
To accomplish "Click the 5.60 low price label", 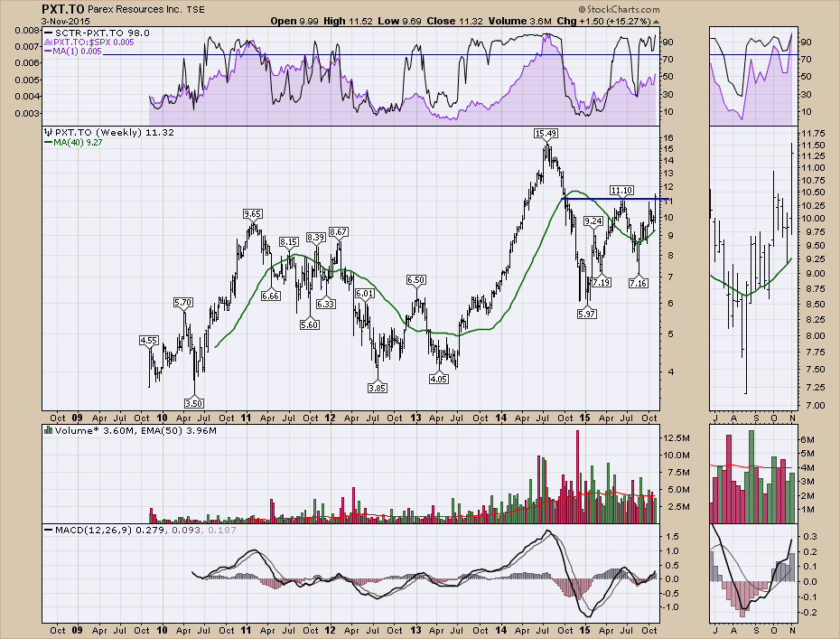I will coord(310,324).
